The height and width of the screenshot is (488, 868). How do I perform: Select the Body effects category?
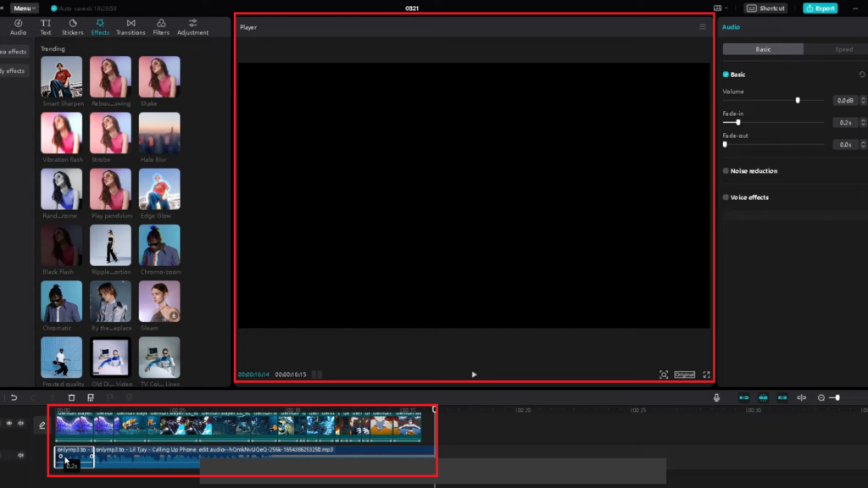point(13,70)
